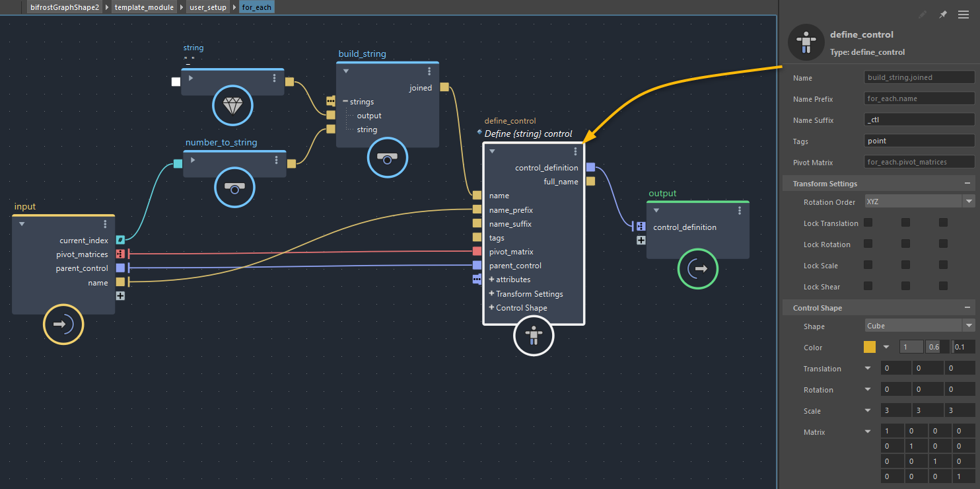
Task: Click the Name Suffix field containing _ctl
Action: click(919, 120)
